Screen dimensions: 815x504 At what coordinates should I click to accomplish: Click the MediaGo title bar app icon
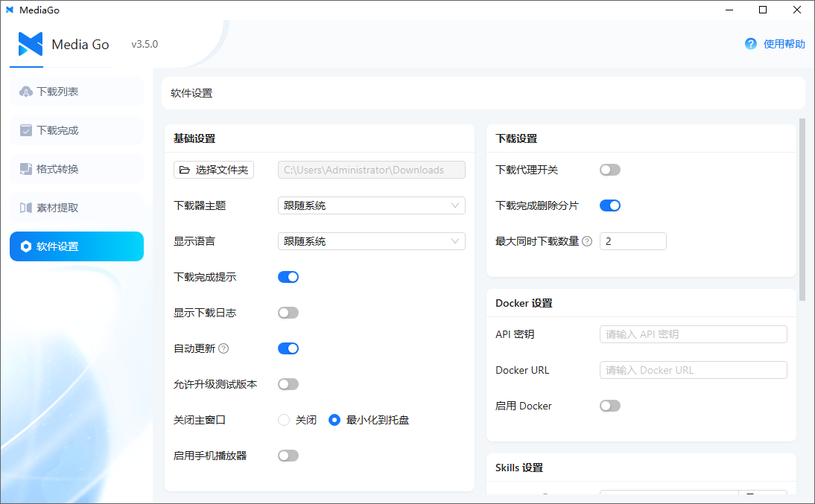pos(10,10)
